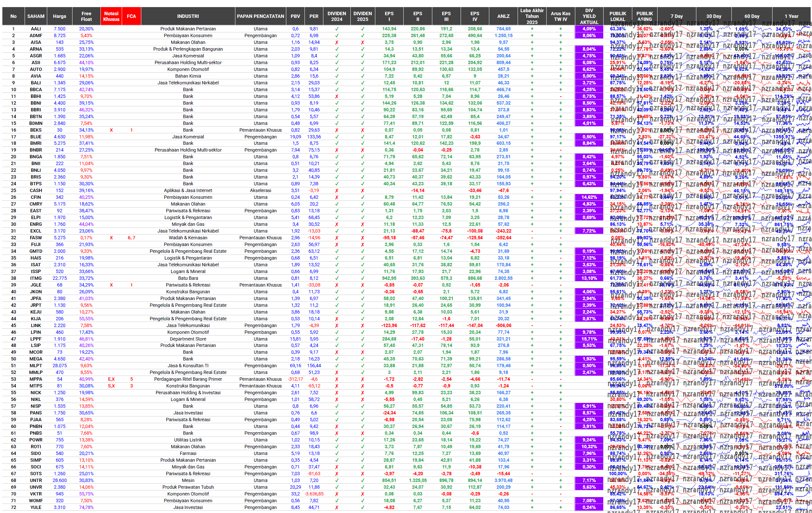Click the Dividen 2025 checkmark for YULE
The width and height of the screenshot is (812, 513).
click(x=362, y=507)
